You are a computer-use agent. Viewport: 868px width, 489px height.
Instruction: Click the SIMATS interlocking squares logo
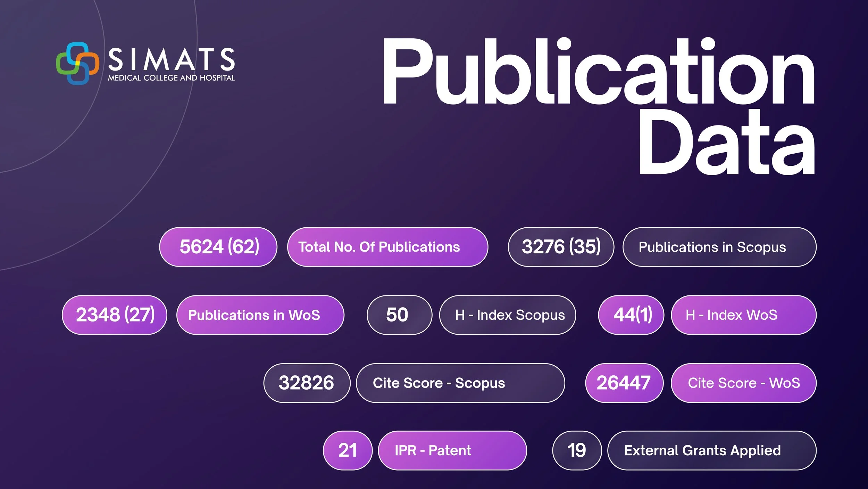[78, 63]
